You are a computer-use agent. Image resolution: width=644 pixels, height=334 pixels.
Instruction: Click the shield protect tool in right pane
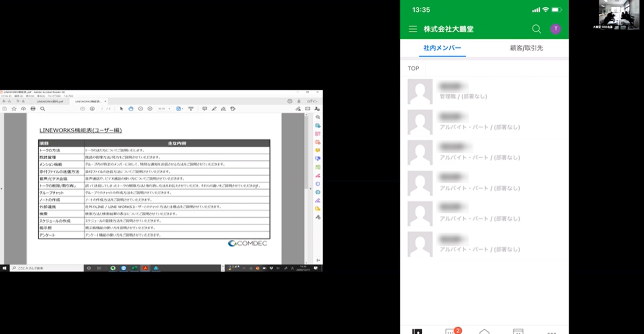(x=318, y=184)
